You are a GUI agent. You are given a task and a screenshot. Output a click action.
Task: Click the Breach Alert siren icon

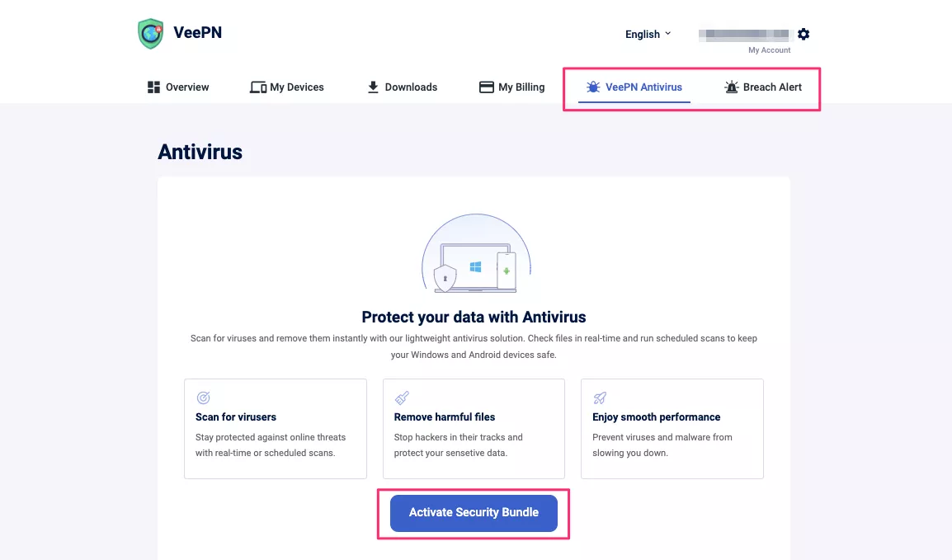731,87
